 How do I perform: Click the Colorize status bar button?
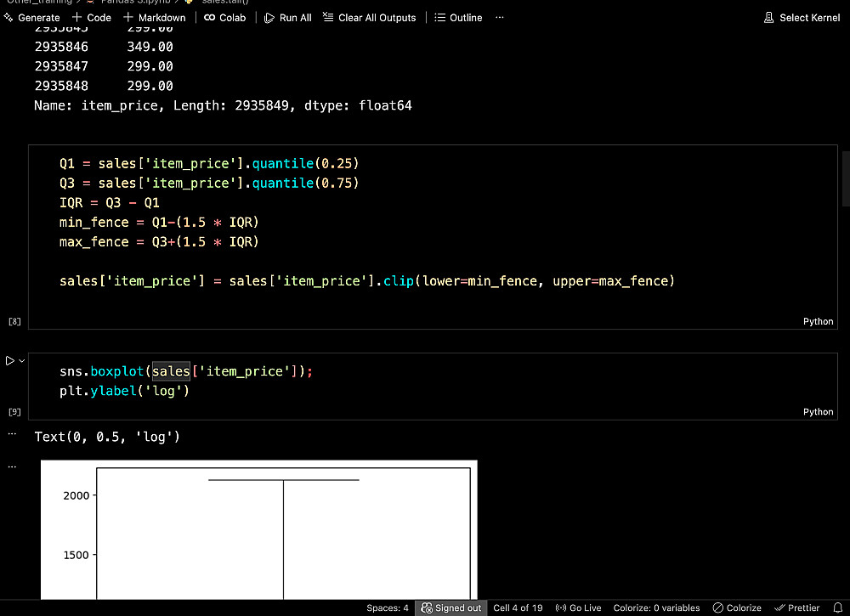click(x=737, y=608)
